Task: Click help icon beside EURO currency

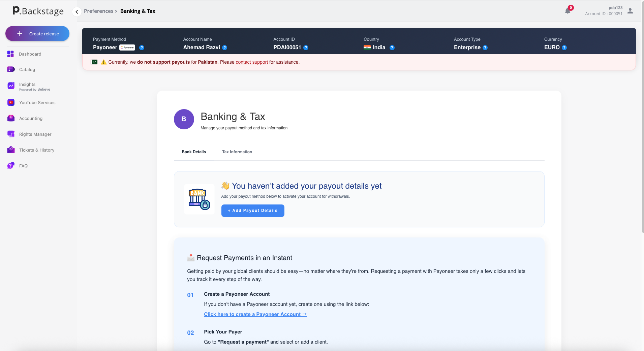Action: [564, 48]
